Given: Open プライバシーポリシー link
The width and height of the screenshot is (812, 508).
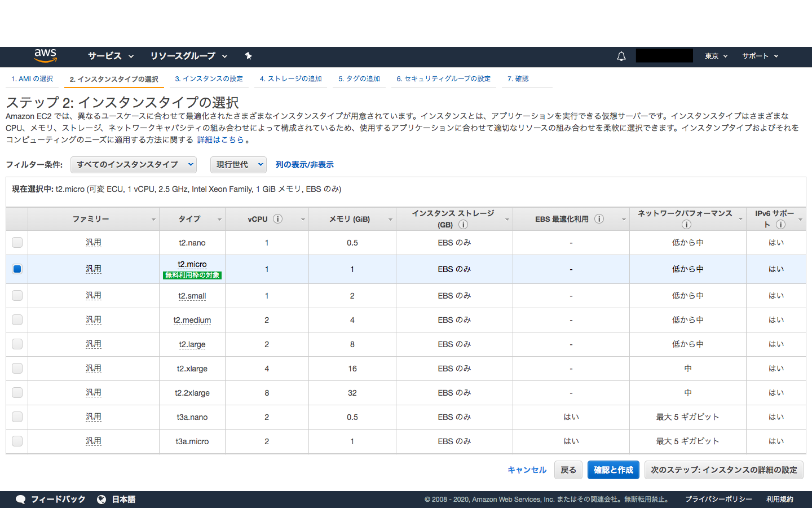Looking at the screenshot, I should pos(718,500).
